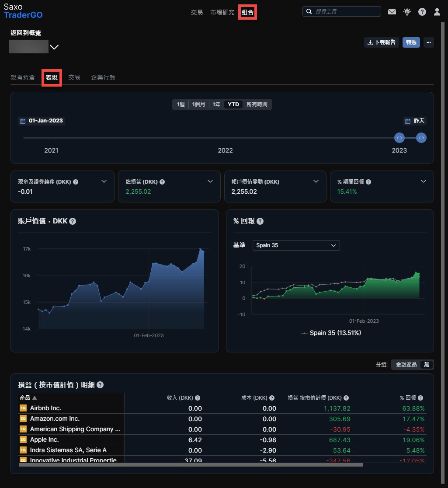Switch to the 現有持倉 tab
The width and height of the screenshot is (448, 488).
pos(23,77)
